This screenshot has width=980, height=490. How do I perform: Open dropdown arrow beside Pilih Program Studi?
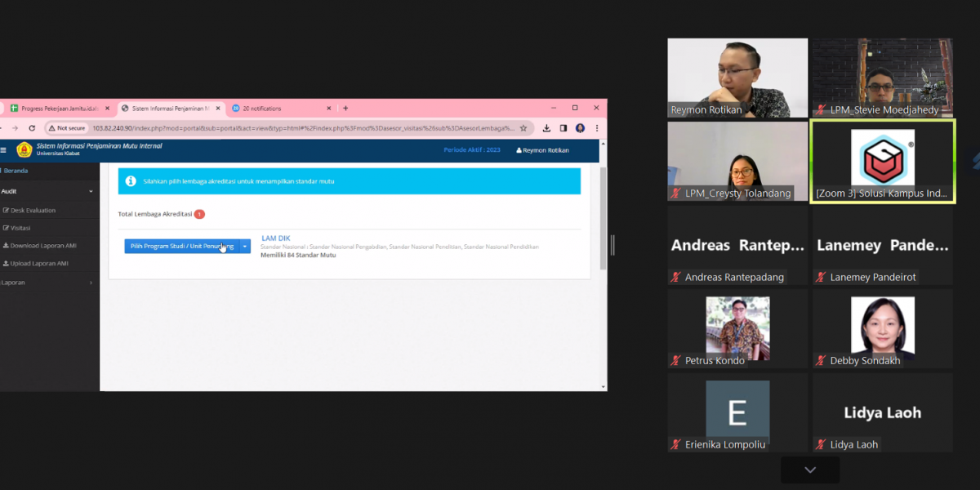pos(245,247)
